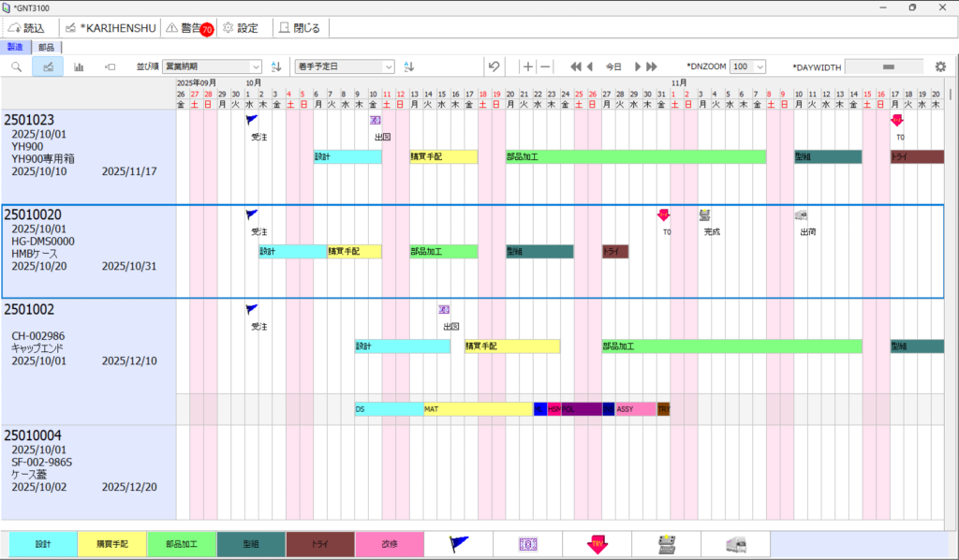The height and width of the screenshot is (560, 959).
Task: Click the blue flag legend icon
Action: [459, 544]
